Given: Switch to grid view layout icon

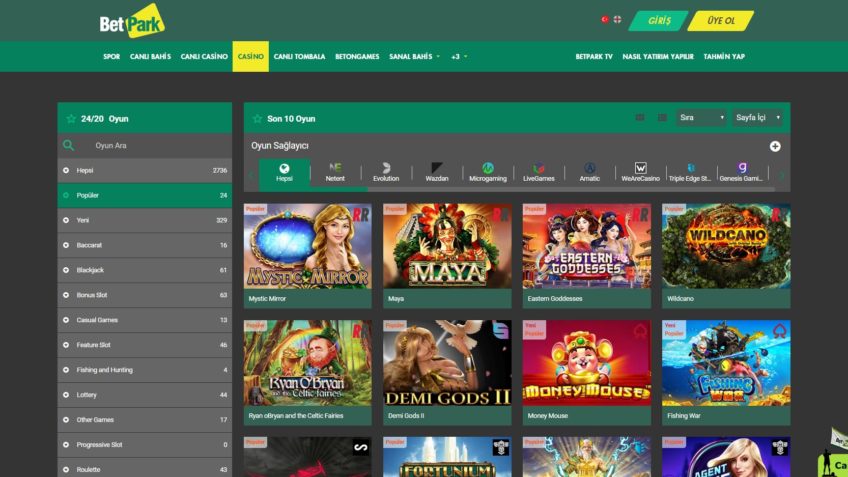Looking at the screenshot, I should (640, 117).
